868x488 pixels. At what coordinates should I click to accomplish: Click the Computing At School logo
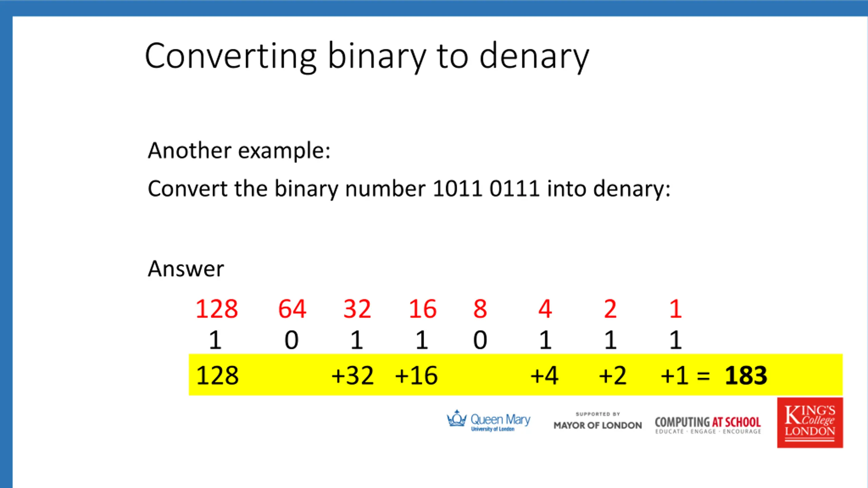coord(708,425)
